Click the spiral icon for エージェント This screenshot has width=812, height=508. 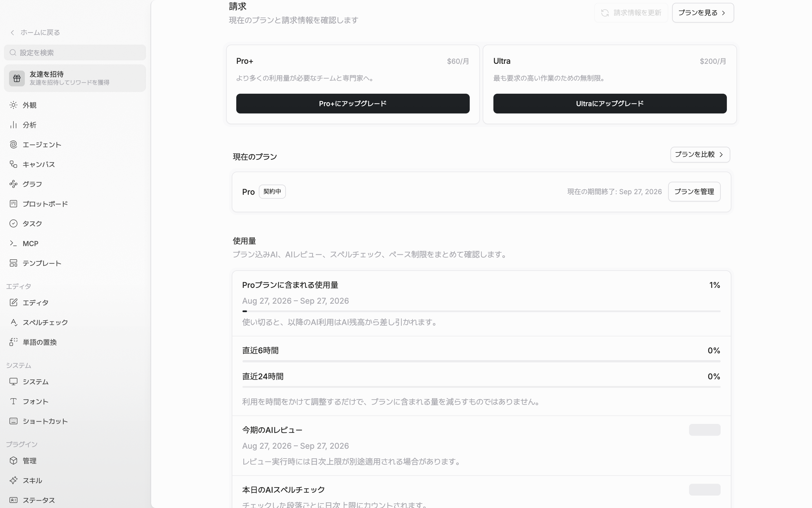[14, 144]
